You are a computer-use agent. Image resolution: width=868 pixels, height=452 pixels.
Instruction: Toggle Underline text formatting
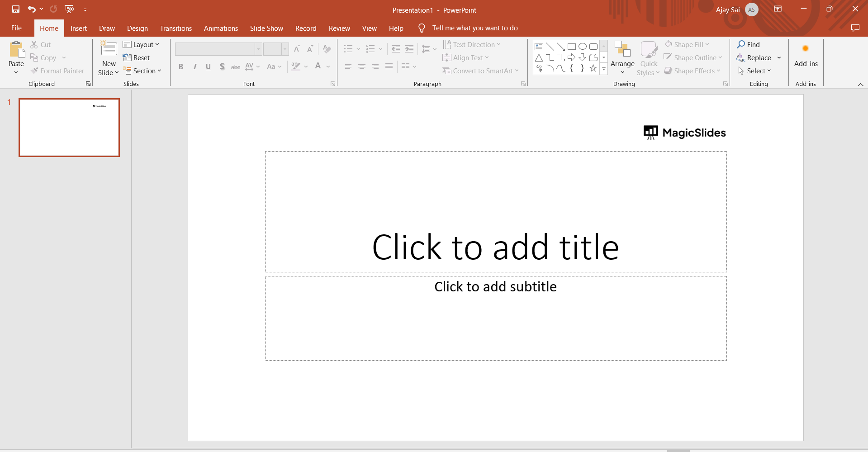(x=208, y=67)
